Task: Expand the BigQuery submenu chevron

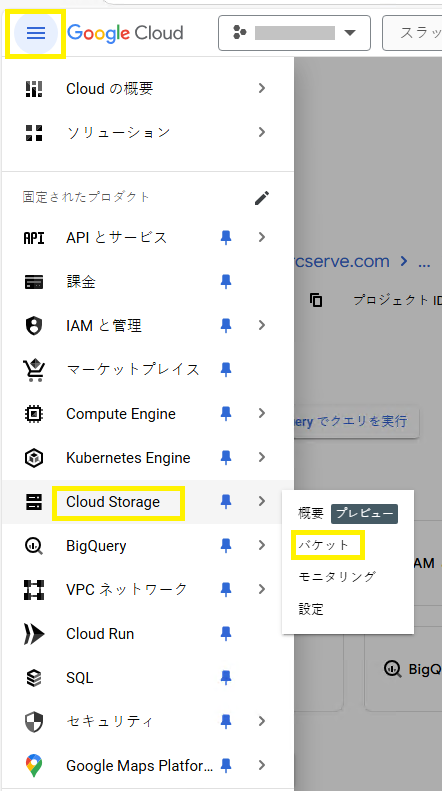Action: pos(261,545)
